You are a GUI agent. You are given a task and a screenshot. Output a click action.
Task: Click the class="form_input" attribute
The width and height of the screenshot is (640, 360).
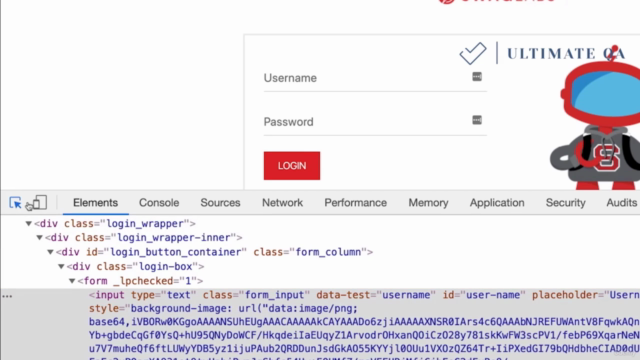pos(256,295)
